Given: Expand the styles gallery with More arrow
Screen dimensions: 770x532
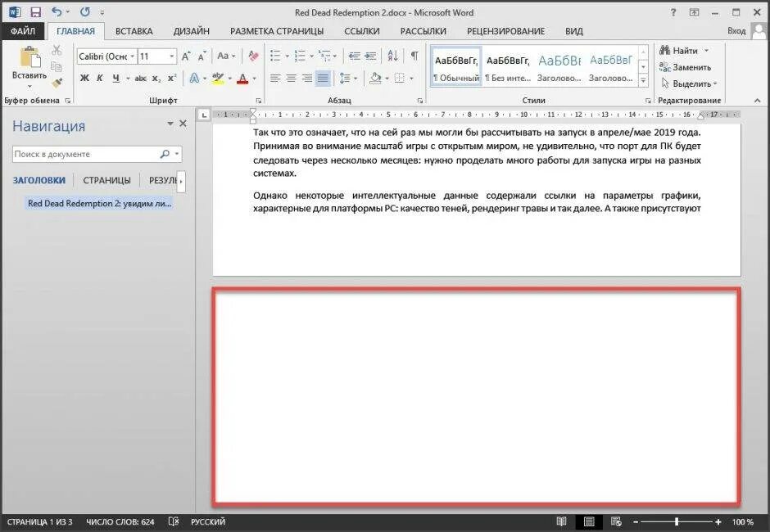Looking at the screenshot, I should (643, 81).
